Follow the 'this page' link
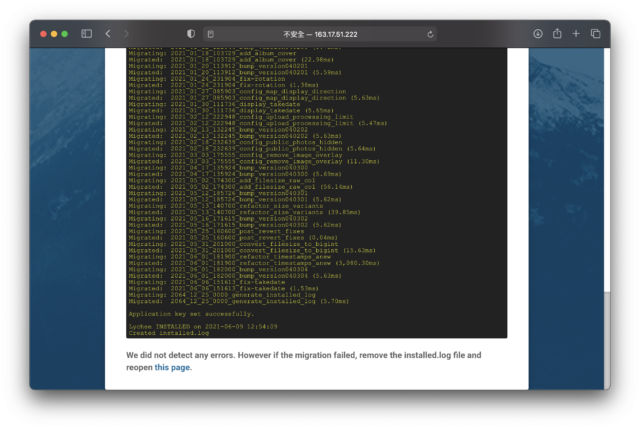The image size is (640, 429). pyautogui.click(x=172, y=367)
